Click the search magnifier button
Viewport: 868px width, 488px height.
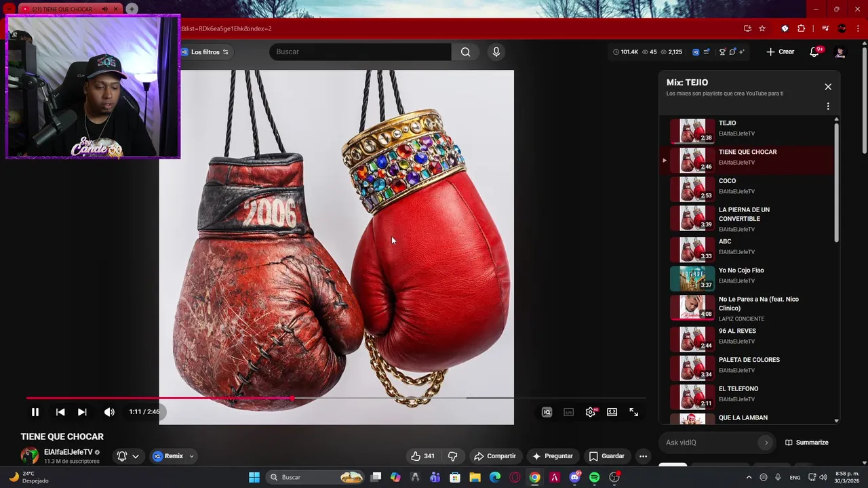point(465,52)
